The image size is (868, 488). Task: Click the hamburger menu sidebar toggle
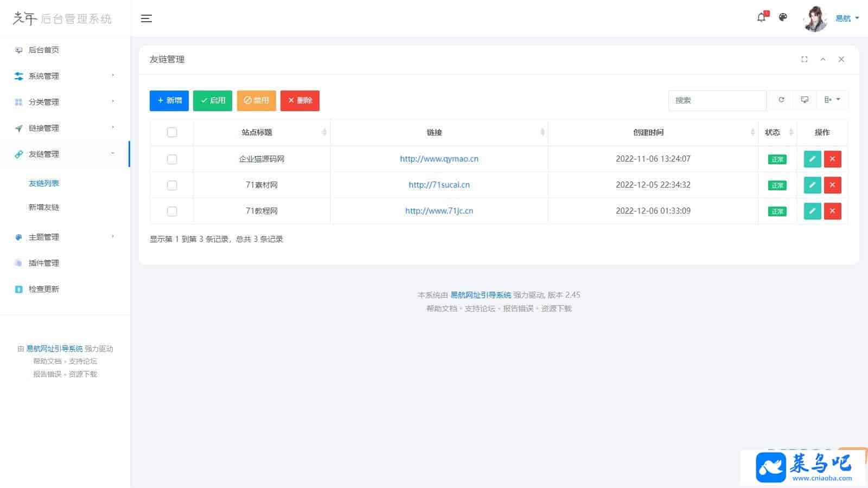pyautogui.click(x=146, y=18)
